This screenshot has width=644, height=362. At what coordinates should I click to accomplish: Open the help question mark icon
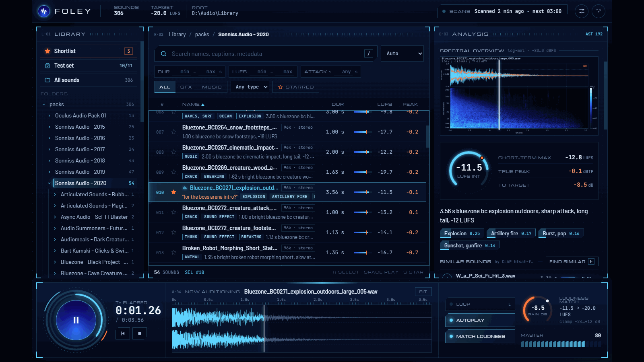coord(599,11)
